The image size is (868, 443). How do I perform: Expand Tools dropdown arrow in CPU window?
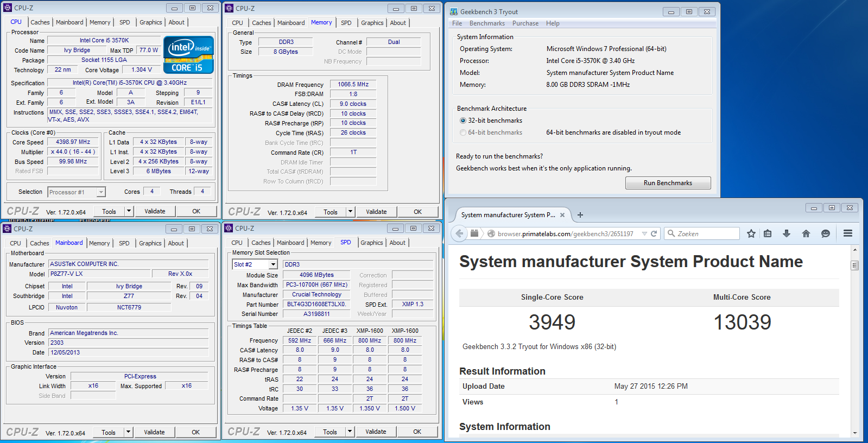(129, 211)
